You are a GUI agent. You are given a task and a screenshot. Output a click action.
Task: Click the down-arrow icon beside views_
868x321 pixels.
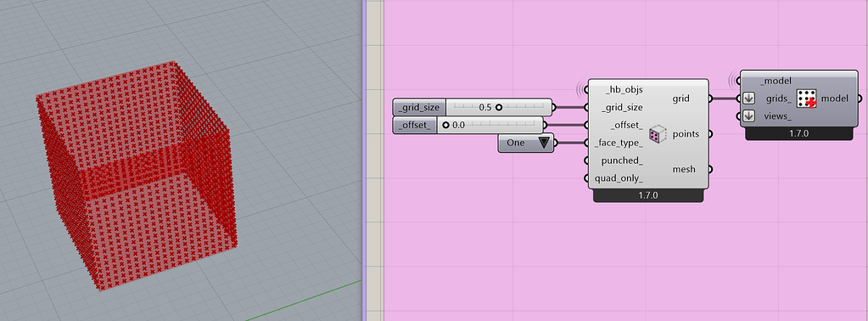[749, 116]
